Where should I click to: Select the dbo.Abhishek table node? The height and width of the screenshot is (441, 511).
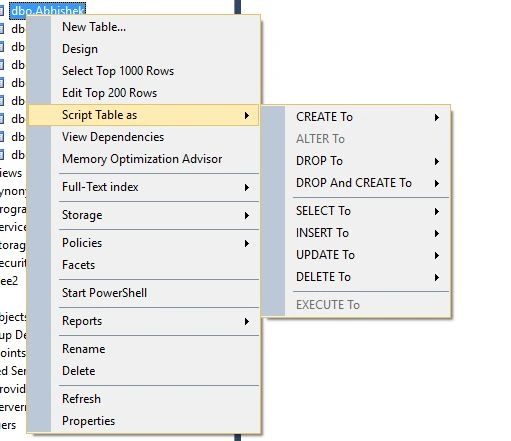(48, 10)
